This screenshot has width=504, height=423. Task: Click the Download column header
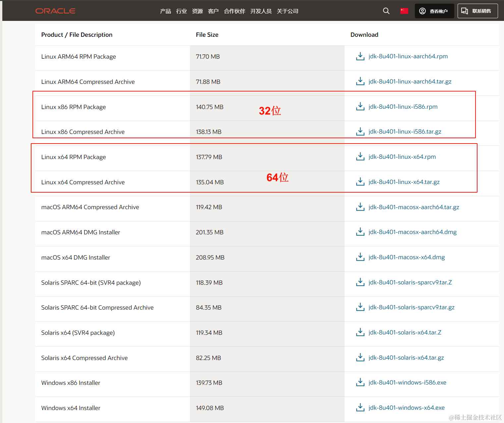coord(364,35)
